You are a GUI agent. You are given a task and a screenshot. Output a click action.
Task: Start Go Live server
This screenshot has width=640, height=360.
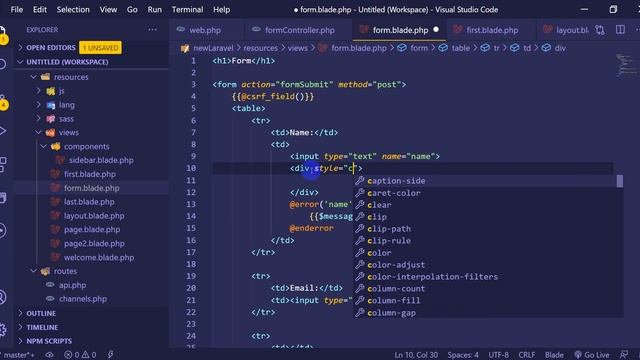pos(591,355)
